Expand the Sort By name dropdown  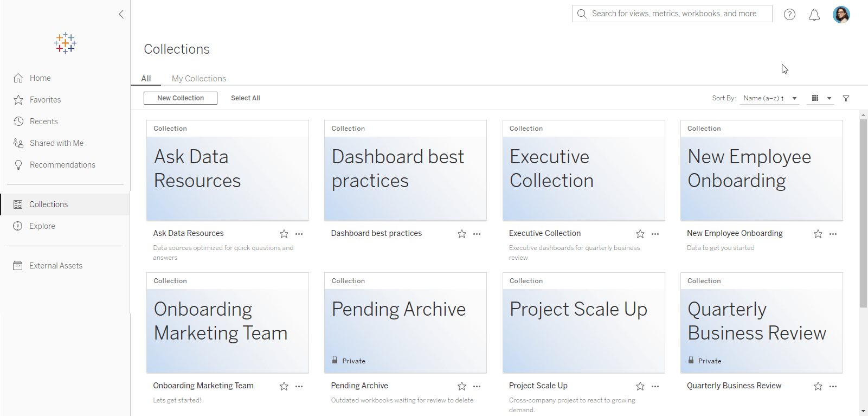pyautogui.click(x=770, y=98)
